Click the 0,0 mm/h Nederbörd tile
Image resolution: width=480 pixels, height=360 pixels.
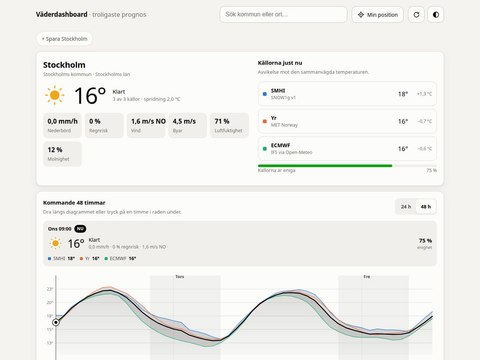pyautogui.click(x=62, y=125)
